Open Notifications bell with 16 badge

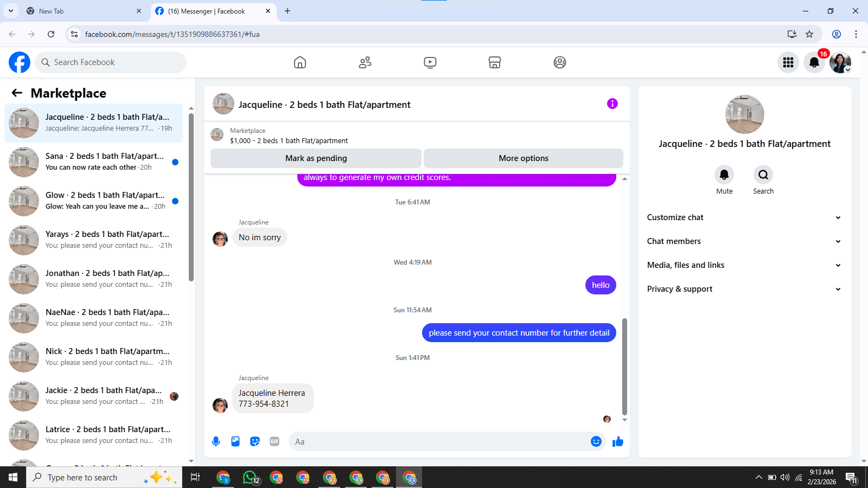click(x=814, y=62)
